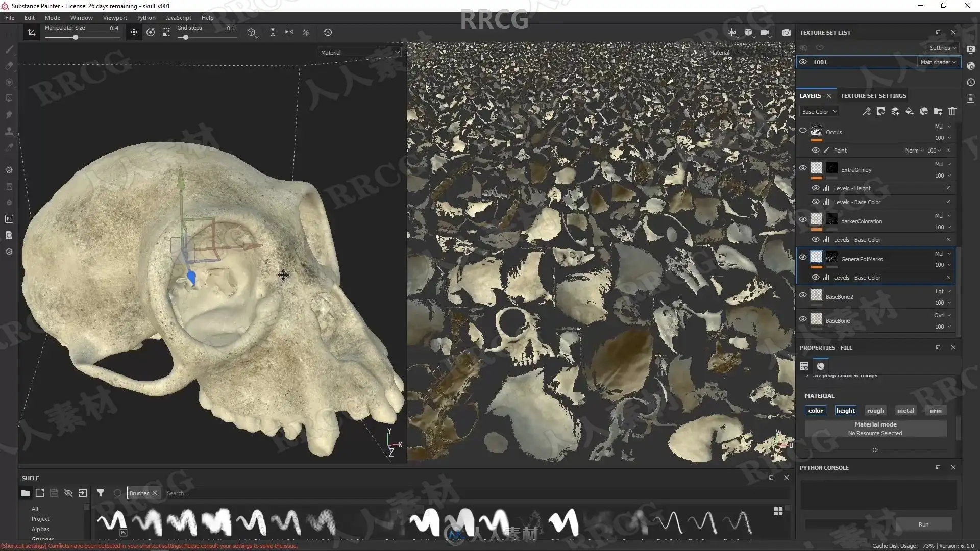Viewport: 980px width, 551px height.
Task: Toggle visibility of BaseBone layer
Action: click(x=803, y=319)
